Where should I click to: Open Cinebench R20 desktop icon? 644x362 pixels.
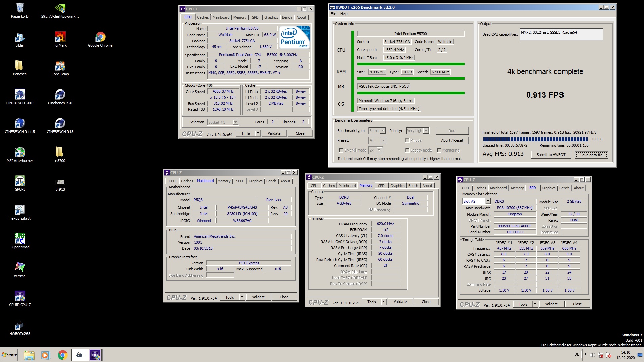60,97
